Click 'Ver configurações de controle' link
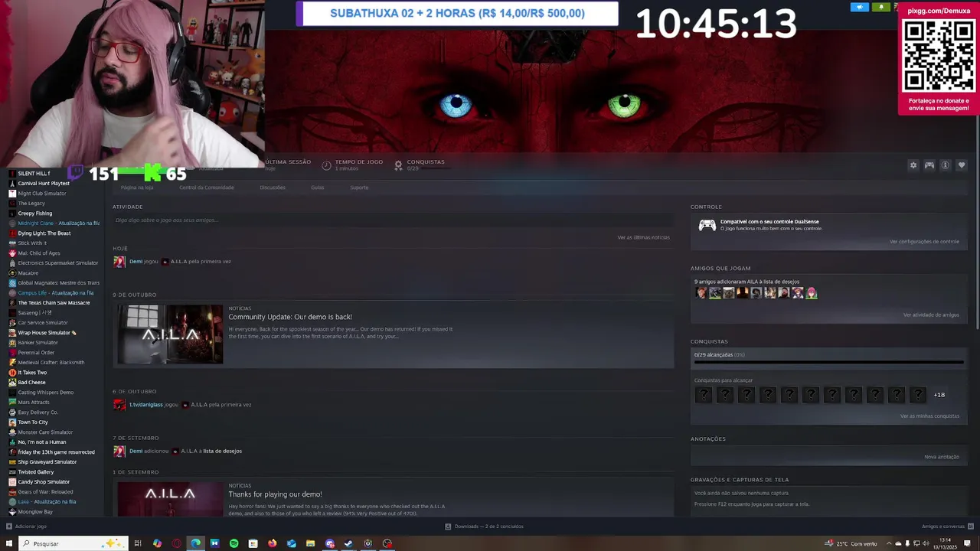This screenshot has height=551, width=980. pyautogui.click(x=924, y=242)
